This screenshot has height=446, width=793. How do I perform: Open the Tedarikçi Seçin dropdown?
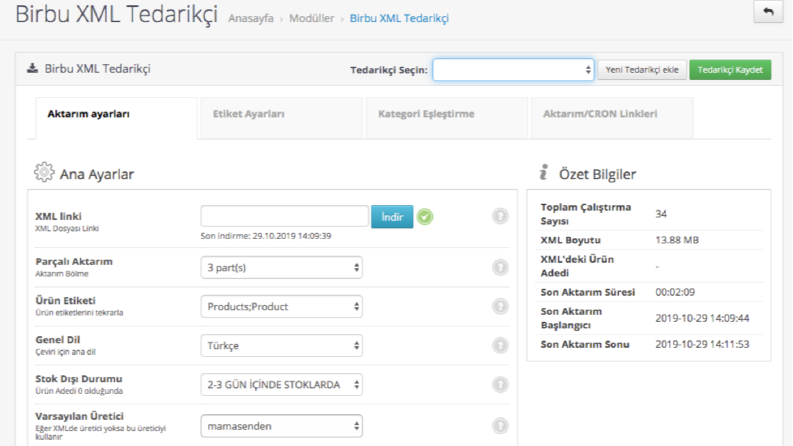click(513, 70)
